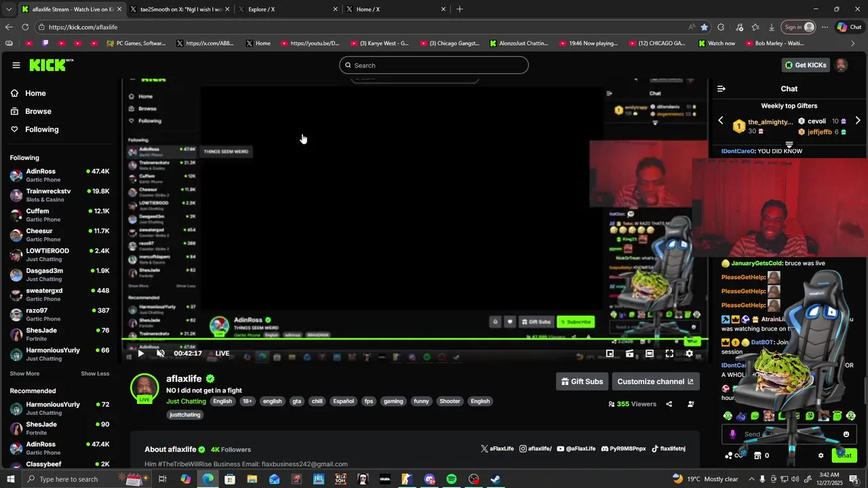Screen dimensions: 868x488
Task: Click the Get KICKs button
Action: [x=806, y=65]
